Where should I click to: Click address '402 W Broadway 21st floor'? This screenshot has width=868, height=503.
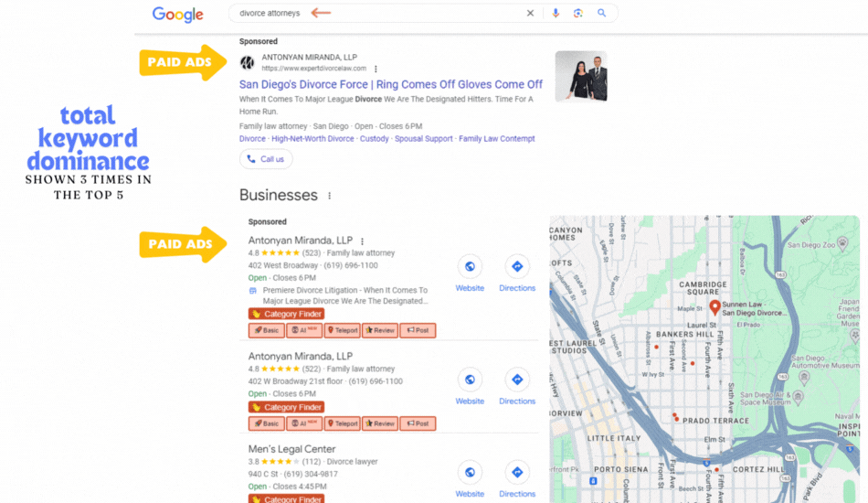[295, 381]
